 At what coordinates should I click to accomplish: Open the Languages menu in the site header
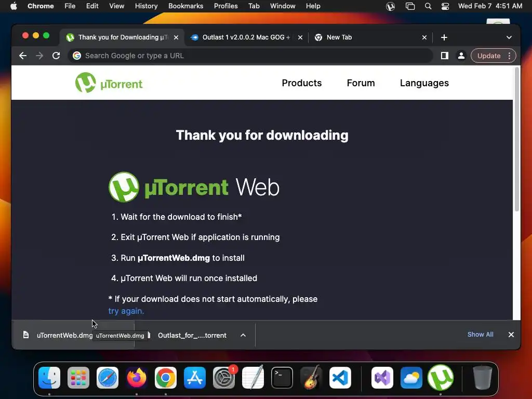(x=424, y=83)
